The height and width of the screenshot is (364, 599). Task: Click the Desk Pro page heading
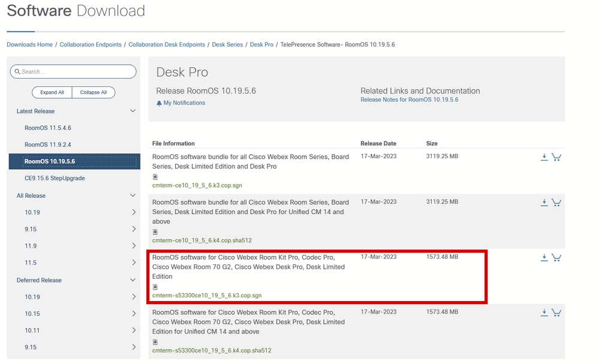pos(182,72)
